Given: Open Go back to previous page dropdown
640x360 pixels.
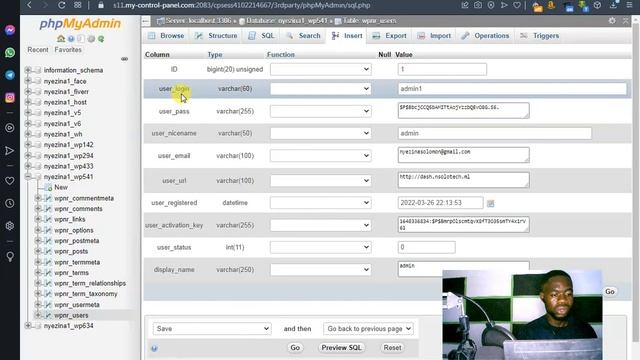Looking at the screenshot, I should click(x=368, y=329).
